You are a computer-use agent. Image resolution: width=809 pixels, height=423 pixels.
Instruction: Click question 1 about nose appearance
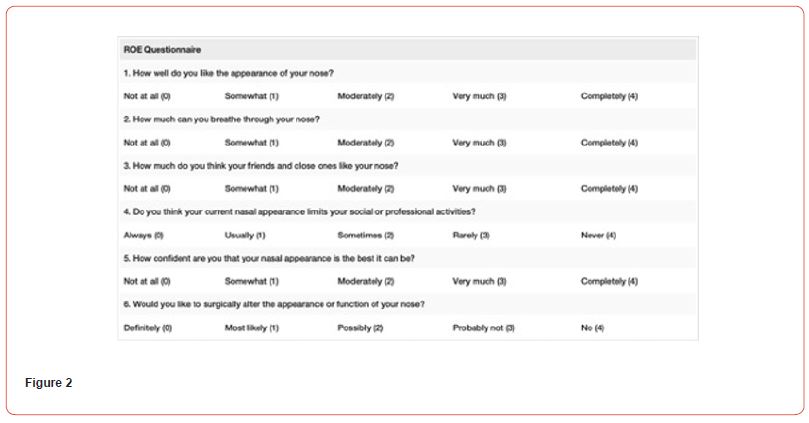coord(228,73)
